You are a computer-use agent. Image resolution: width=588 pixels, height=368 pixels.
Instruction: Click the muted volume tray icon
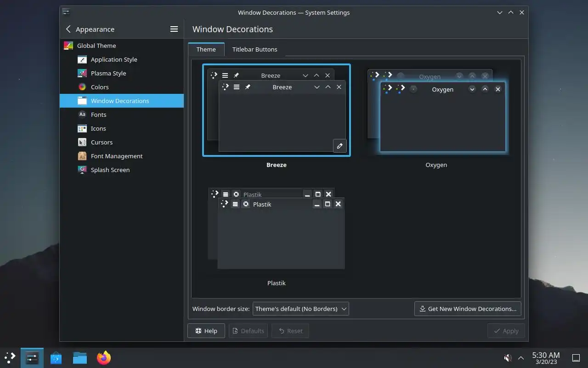pos(508,357)
